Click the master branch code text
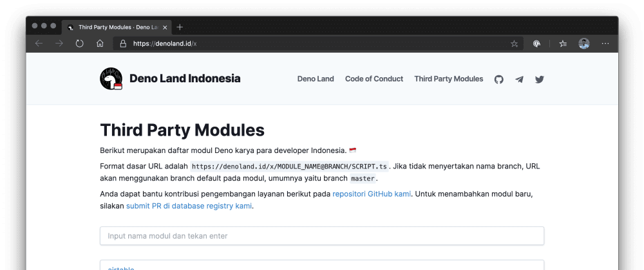This screenshot has width=644, height=270. pos(363,179)
